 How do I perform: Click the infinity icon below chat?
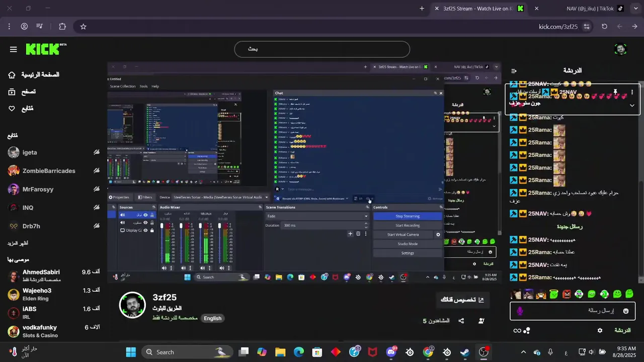(x=517, y=330)
